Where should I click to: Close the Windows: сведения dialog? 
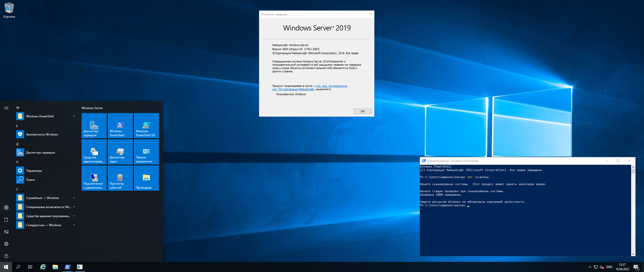[370, 14]
